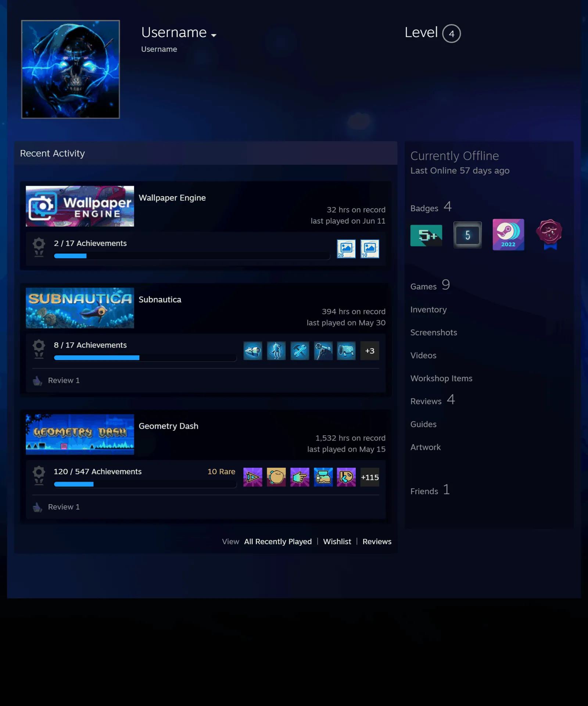The image size is (588, 706).
Task: Go to Workshop Items section
Action: click(x=441, y=378)
